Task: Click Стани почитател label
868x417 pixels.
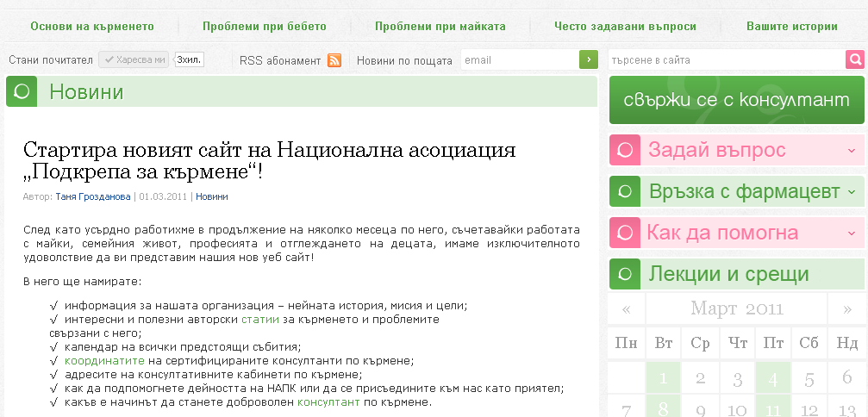Action: pos(51,60)
